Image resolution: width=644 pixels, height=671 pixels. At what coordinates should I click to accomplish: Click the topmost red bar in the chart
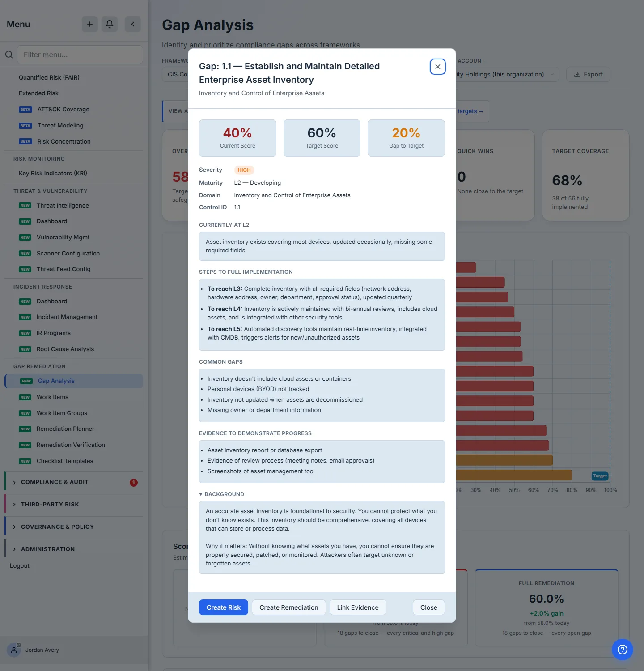click(466, 268)
